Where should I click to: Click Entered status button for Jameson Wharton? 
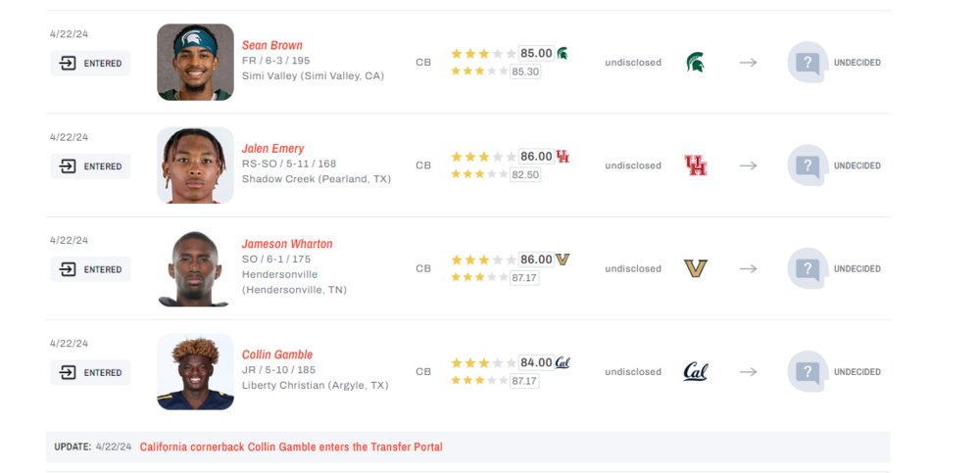(x=91, y=269)
